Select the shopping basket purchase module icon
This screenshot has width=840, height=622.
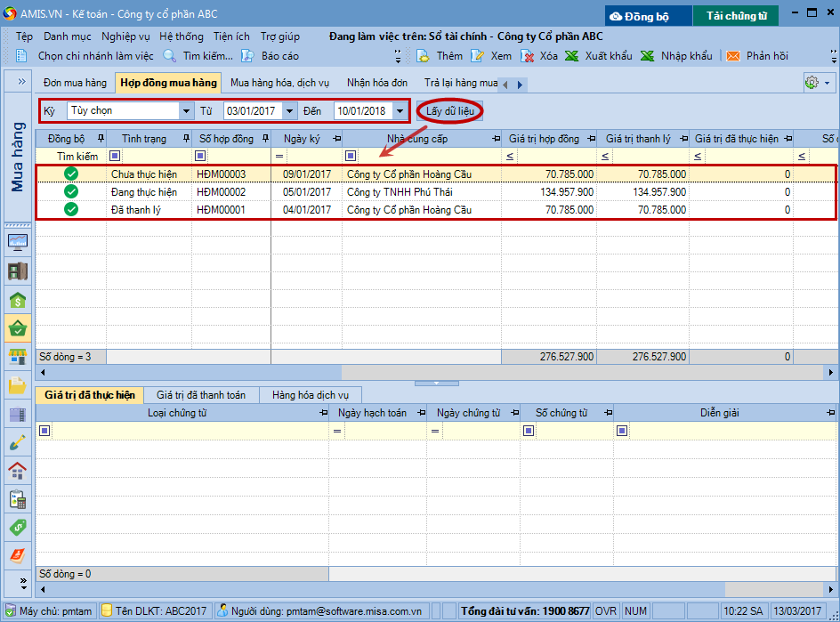click(17, 329)
